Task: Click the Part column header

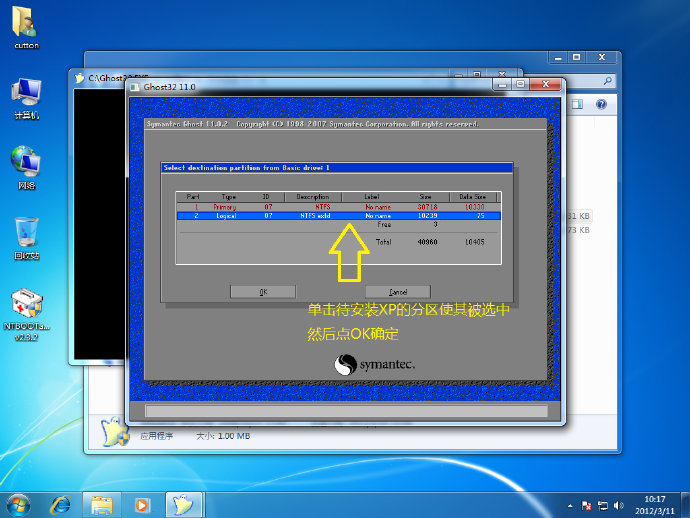Action: 192,197
